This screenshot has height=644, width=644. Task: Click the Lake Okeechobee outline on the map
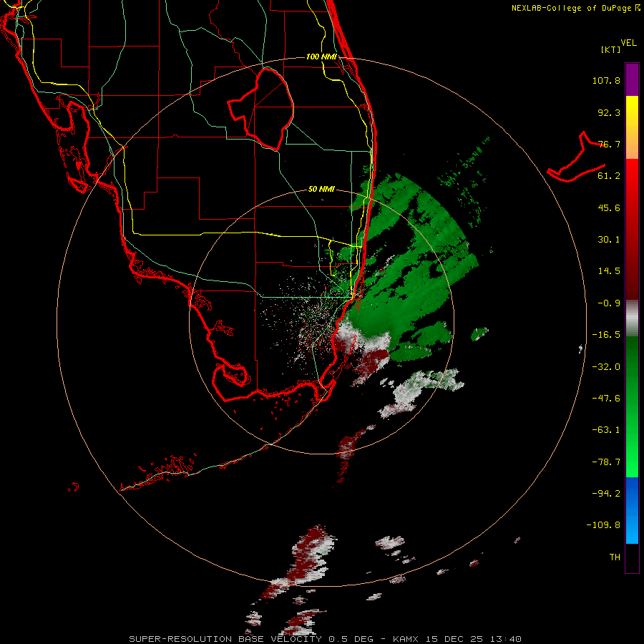(x=260, y=109)
